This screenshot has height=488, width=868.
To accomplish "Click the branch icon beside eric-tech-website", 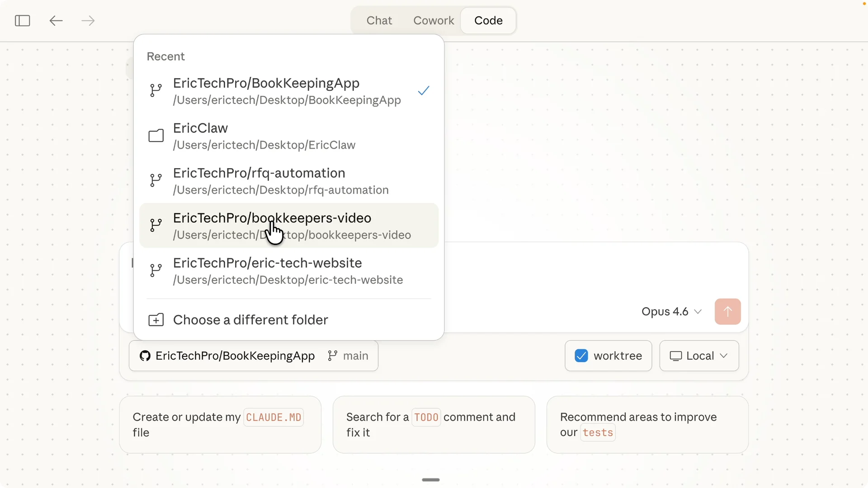I will coord(156,270).
